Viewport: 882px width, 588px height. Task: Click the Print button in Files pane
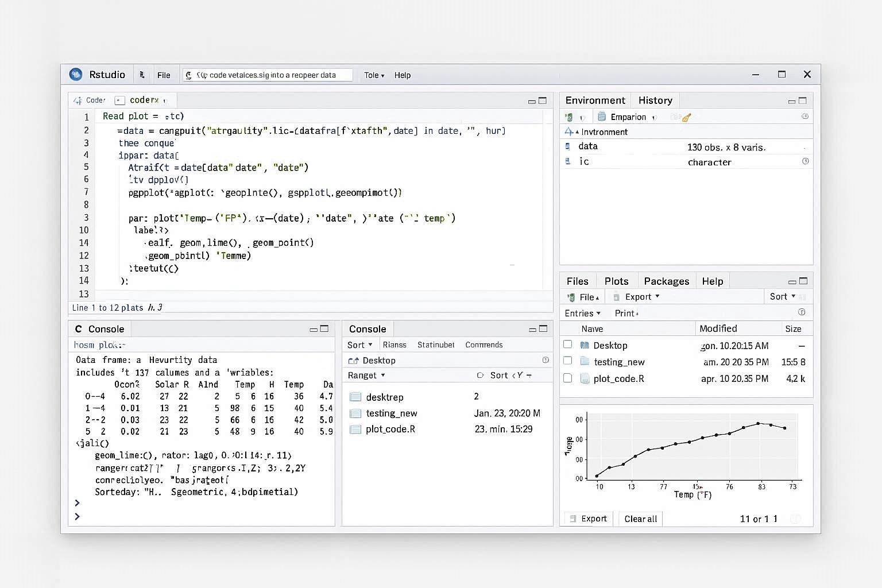pos(626,314)
